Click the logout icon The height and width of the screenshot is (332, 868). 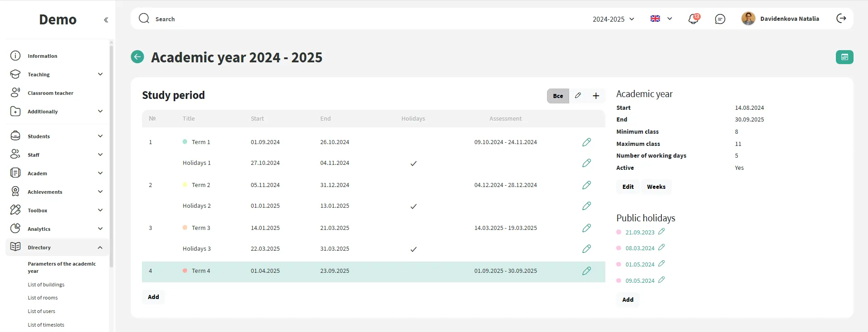841,19
